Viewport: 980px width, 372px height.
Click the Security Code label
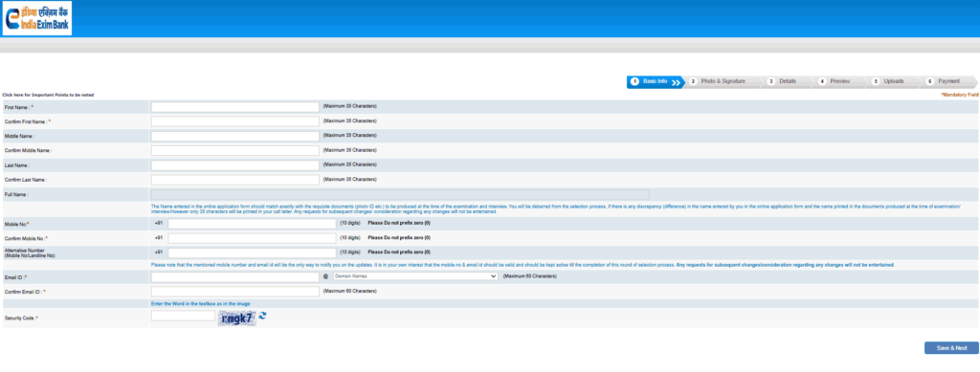[21, 318]
